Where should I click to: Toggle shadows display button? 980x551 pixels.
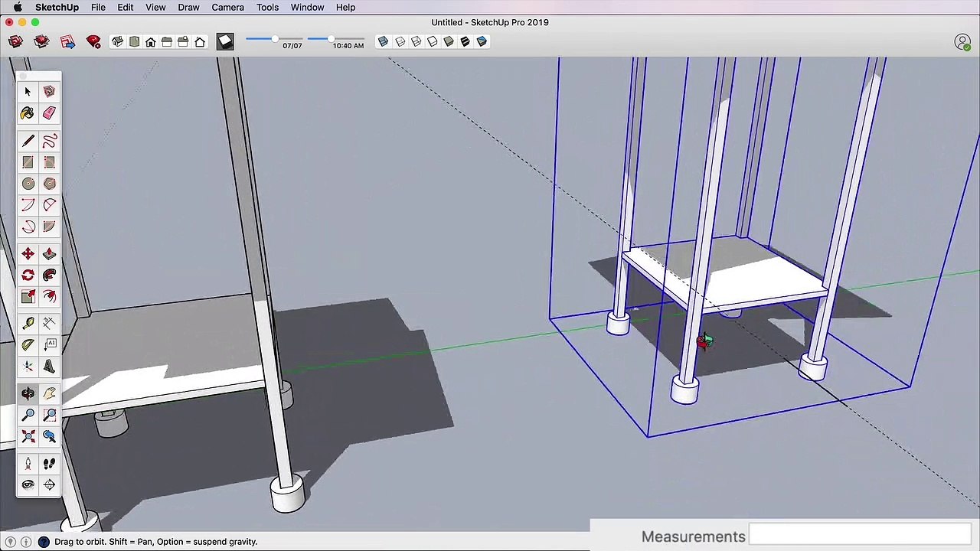click(224, 42)
